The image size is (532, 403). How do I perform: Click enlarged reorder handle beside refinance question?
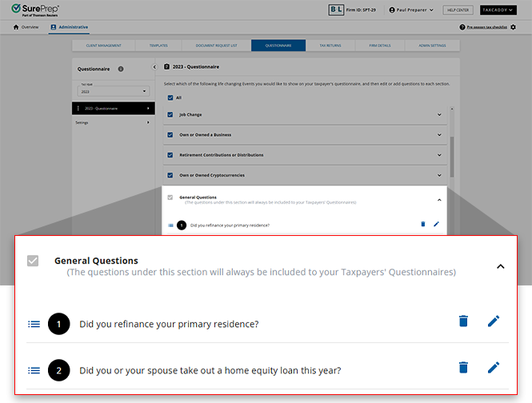click(34, 324)
